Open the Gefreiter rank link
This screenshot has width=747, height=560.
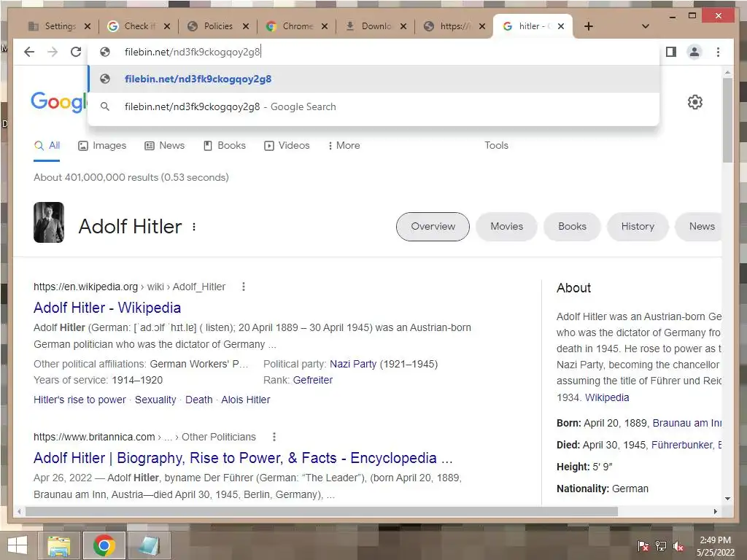(312, 380)
